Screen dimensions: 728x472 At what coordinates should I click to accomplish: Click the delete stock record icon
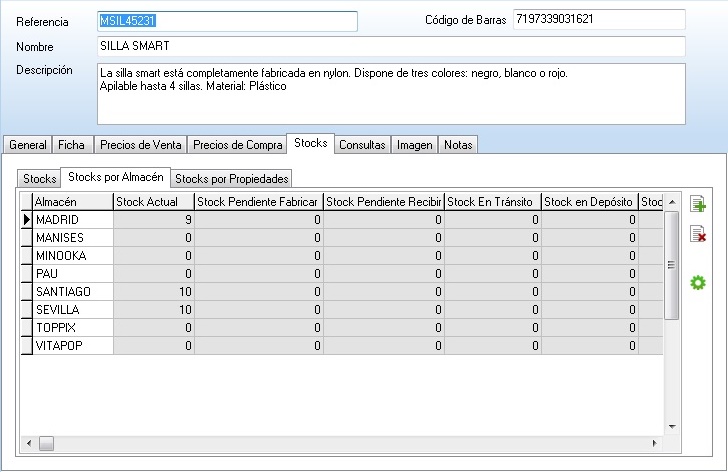[699, 235]
